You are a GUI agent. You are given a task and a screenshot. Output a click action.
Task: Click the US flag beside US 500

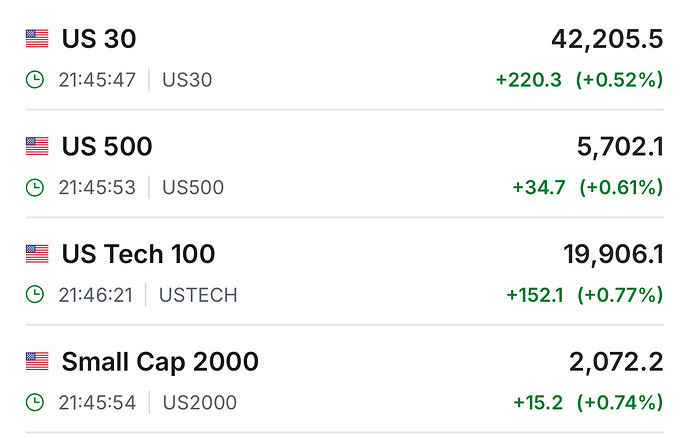(37, 147)
